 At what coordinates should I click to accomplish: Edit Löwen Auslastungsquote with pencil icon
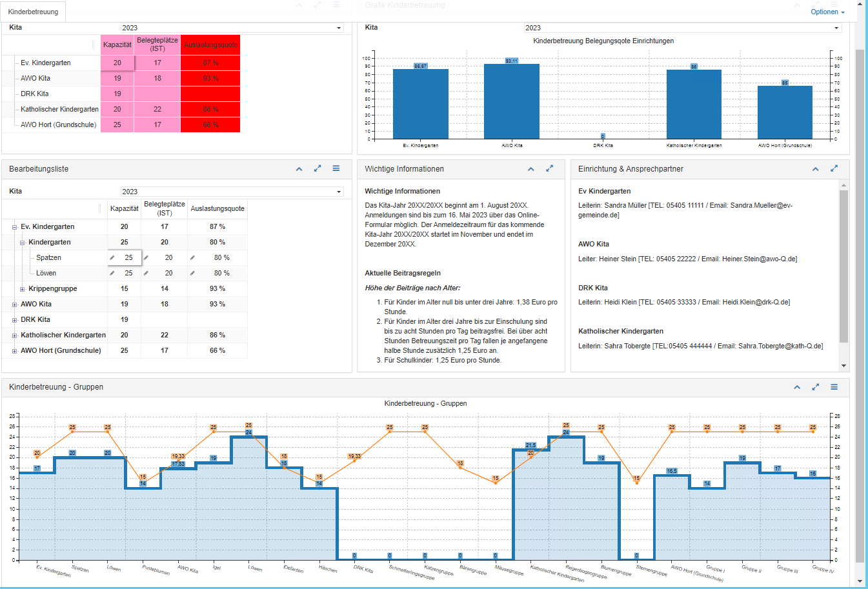[x=192, y=273]
